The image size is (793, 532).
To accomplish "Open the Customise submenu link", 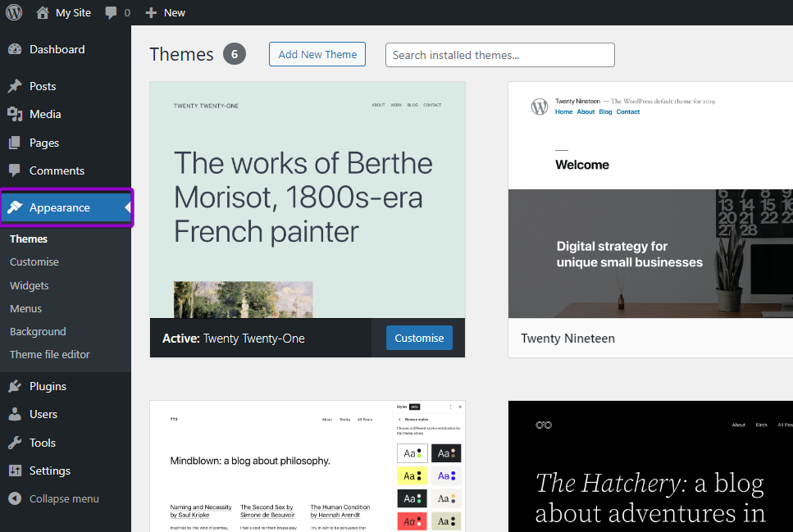I will pyautogui.click(x=34, y=262).
